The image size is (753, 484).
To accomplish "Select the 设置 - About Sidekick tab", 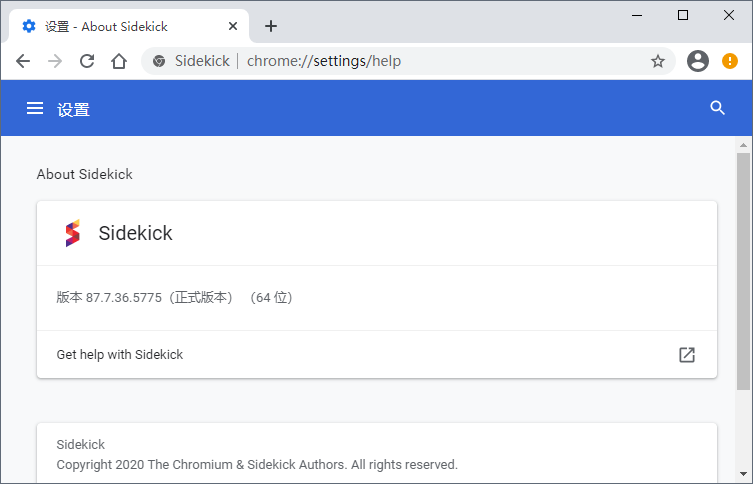I will 129,26.
